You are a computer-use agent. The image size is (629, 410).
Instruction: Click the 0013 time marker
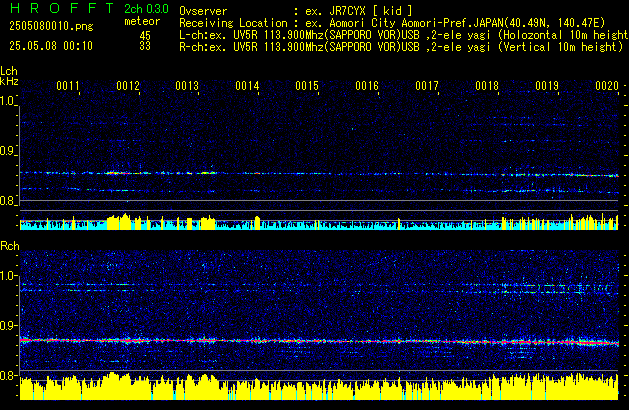point(187,86)
